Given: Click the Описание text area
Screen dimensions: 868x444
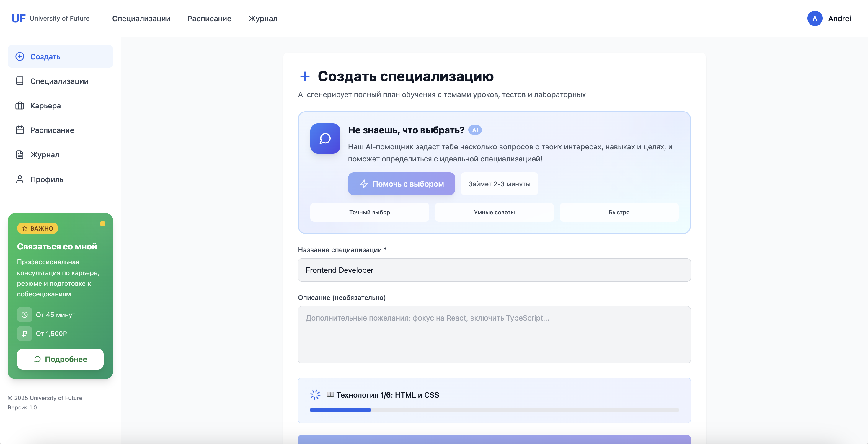Looking at the screenshot, I should coord(494,335).
